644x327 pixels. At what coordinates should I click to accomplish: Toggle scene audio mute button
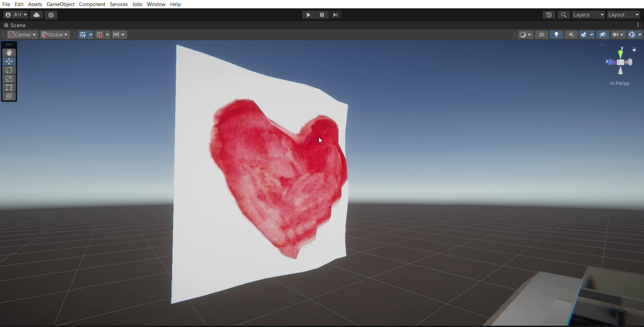coord(571,35)
